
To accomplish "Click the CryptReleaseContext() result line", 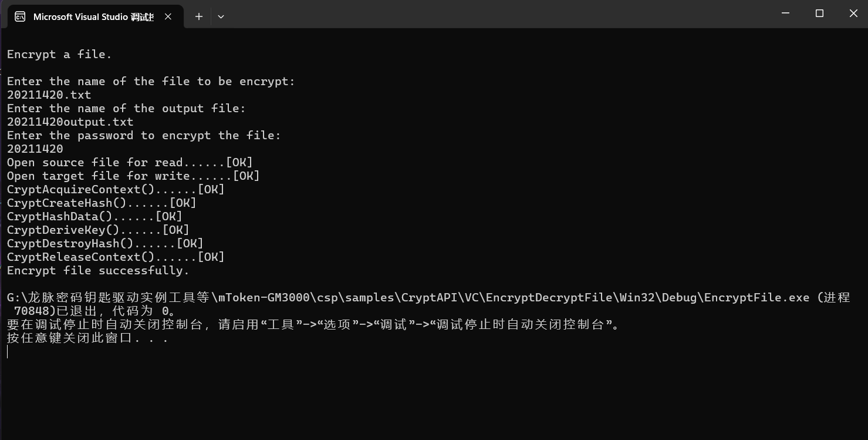I will 116,257.
